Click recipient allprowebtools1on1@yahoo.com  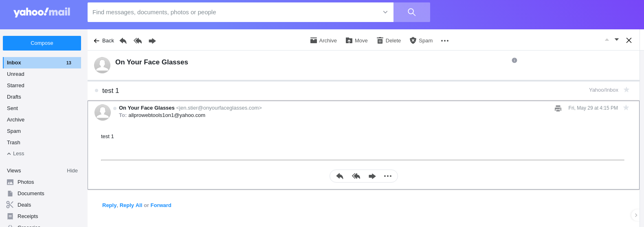pyautogui.click(x=167, y=115)
